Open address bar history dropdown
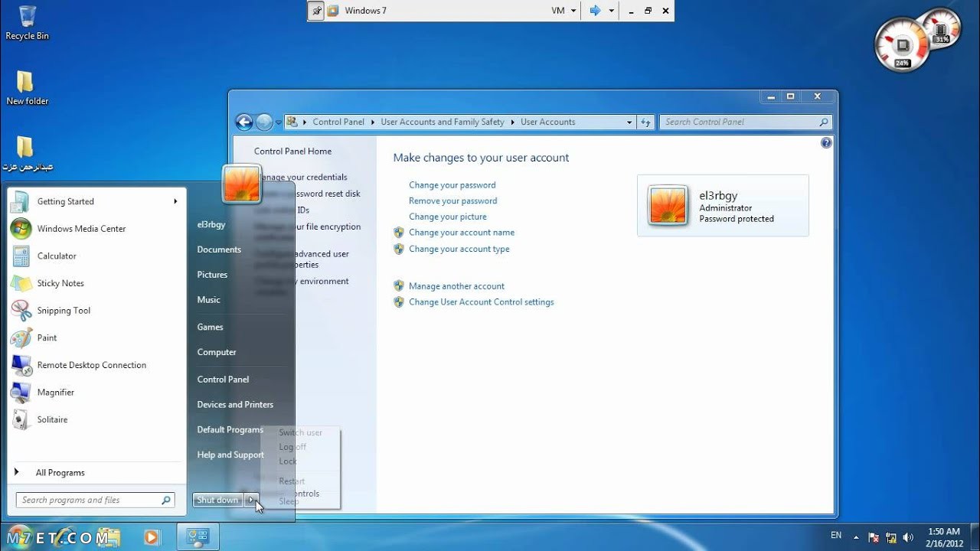This screenshot has width=980, height=551. pyautogui.click(x=629, y=122)
